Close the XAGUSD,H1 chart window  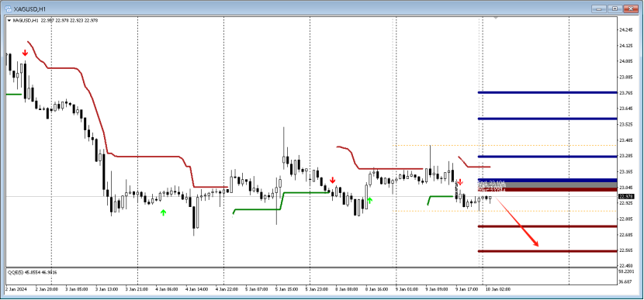632,9
